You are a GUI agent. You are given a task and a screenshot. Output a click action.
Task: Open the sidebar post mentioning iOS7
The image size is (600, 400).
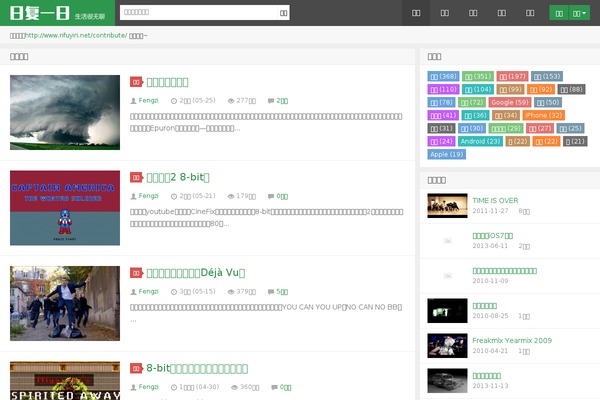(x=492, y=235)
